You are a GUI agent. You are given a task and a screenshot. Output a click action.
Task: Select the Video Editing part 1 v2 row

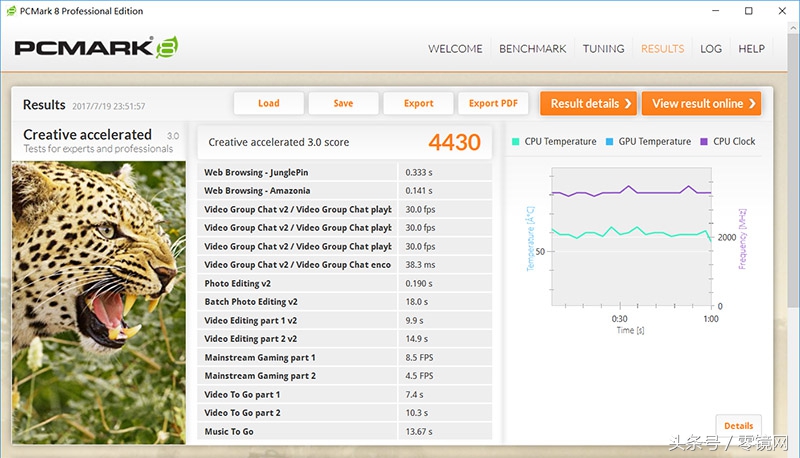click(344, 320)
